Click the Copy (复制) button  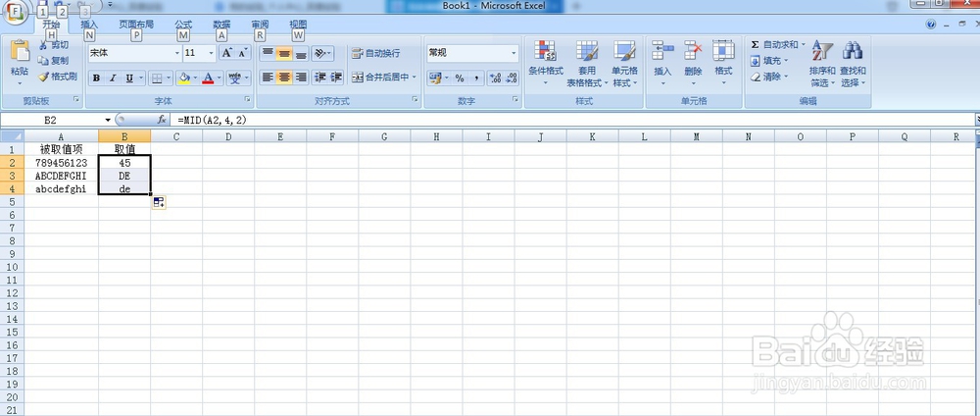(x=53, y=61)
